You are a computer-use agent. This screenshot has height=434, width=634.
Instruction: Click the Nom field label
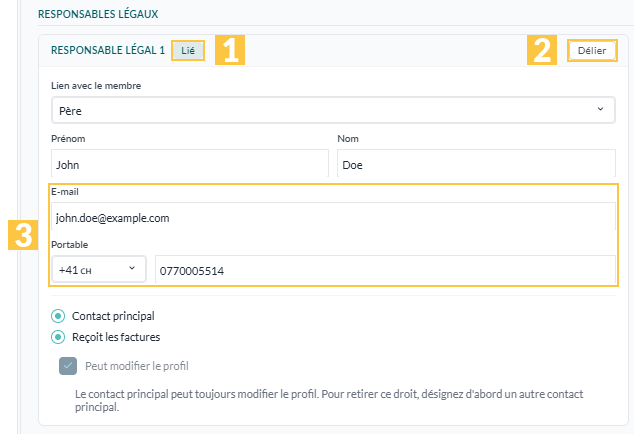[x=348, y=139]
